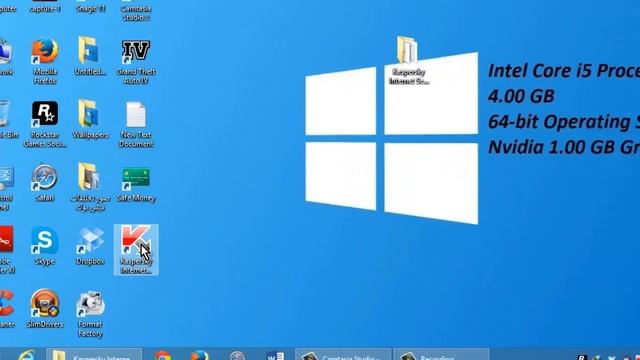Open the Untitled folder icon on desktop
The image size is (640, 360).
[90, 57]
